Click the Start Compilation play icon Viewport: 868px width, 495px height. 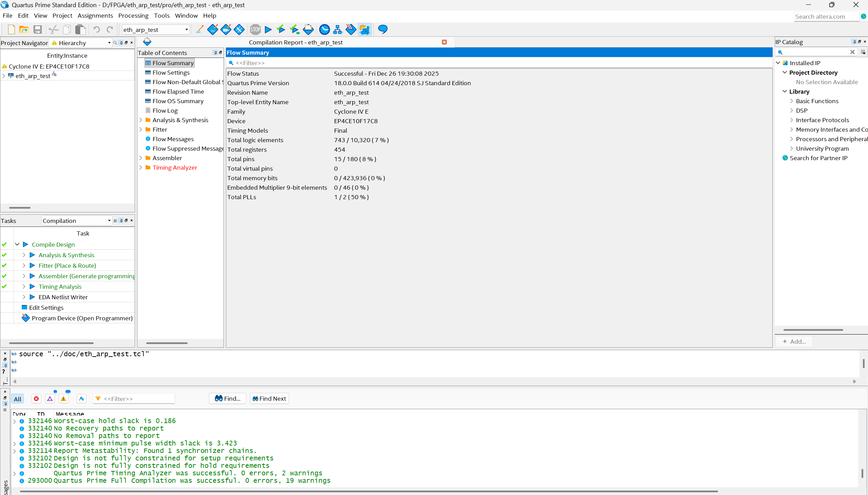[x=268, y=30]
